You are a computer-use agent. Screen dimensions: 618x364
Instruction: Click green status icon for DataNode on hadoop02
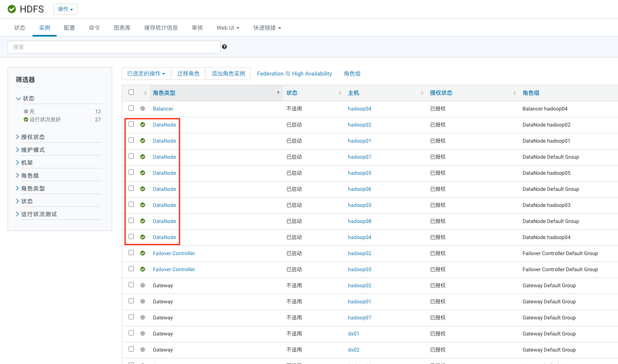tap(143, 125)
